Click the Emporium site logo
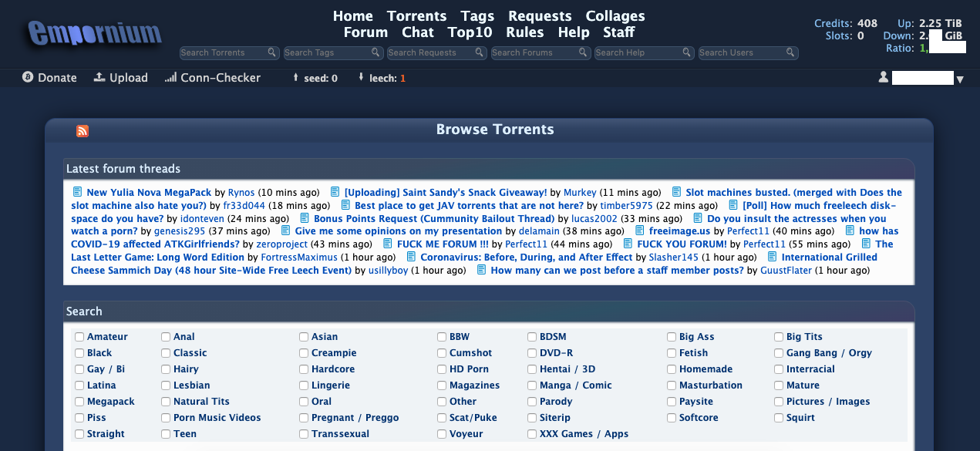Viewport: 980px width, 451px height. click(x=96, y=34)
